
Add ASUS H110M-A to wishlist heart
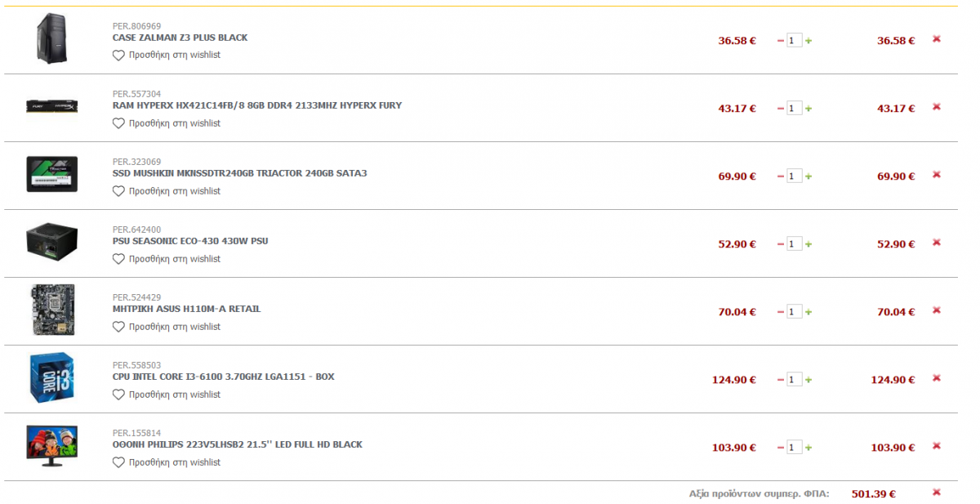[x=118, y=327]
